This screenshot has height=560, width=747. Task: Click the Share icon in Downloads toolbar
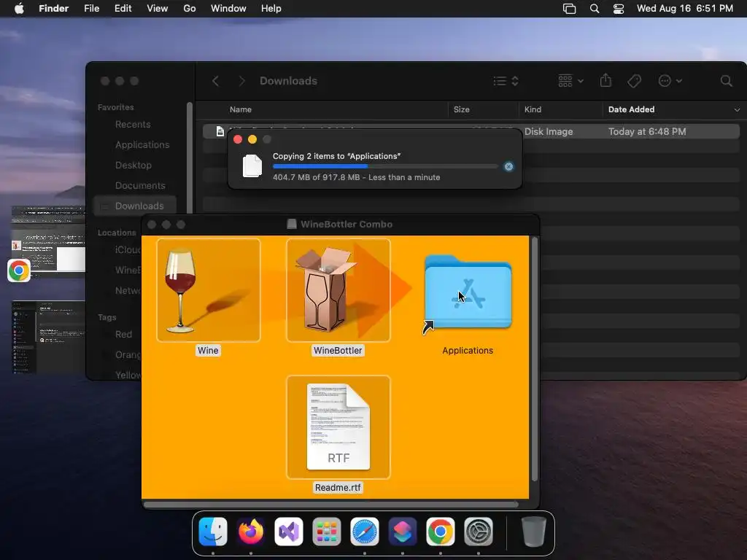point(605,80)
